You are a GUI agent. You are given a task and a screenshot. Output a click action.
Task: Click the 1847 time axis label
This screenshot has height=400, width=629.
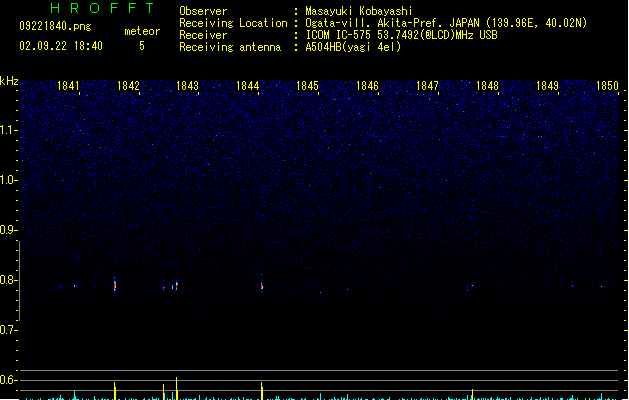click(x=427, y=86)
